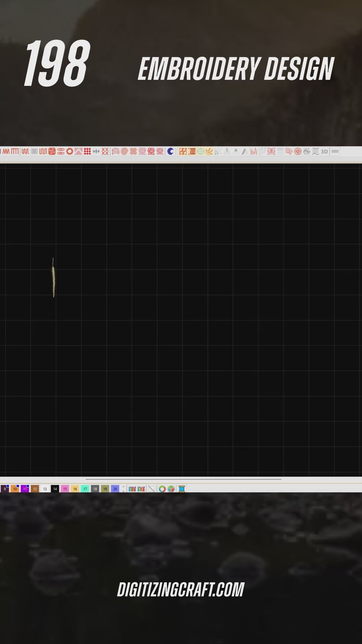Click the red ring motif stitch icon
Viewport: 362px width, 644px height.
coord(69,152)
